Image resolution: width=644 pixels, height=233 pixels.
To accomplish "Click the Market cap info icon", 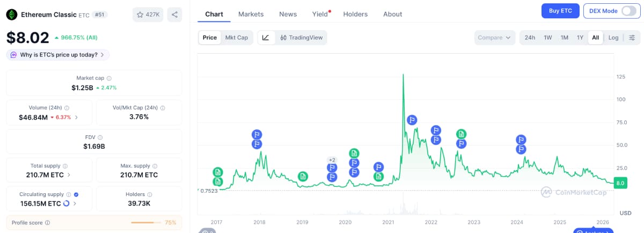I will tap(109, 78).
